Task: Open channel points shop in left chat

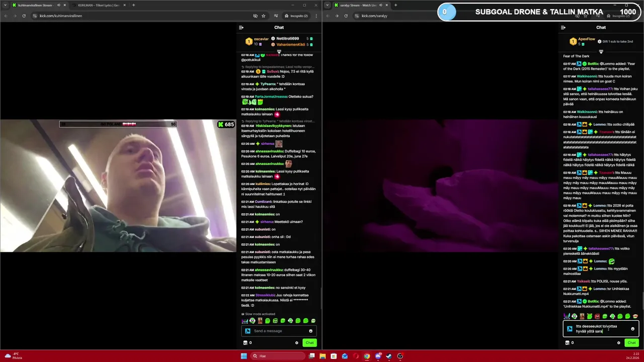Action: tap(246, 343)
